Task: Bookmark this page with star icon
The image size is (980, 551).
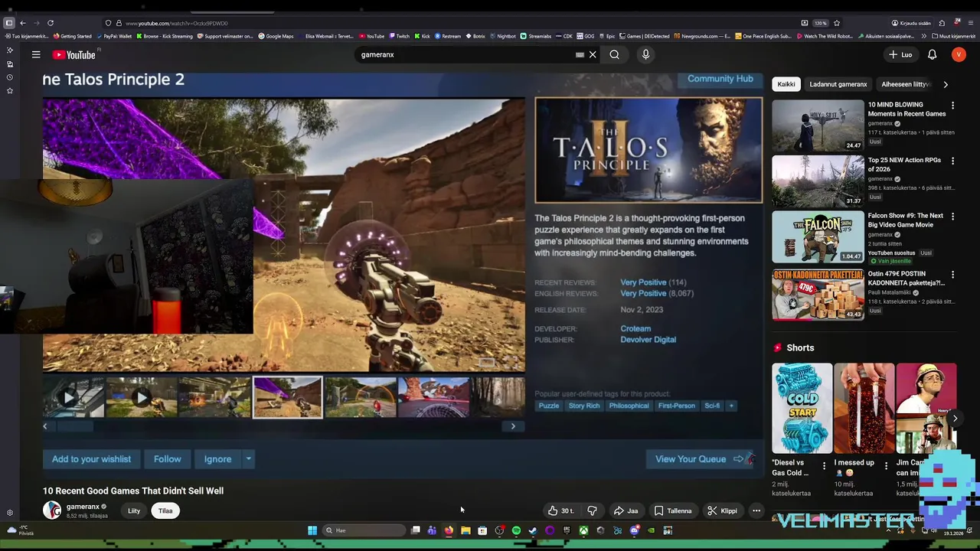Action: tap(837, 23)
